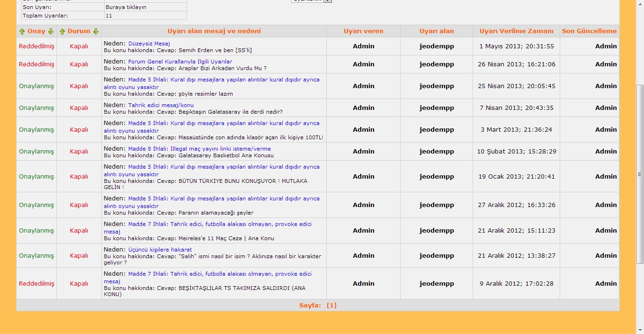The height and width of the screenshot is (334, 644).
Task: Click Uyarı veren Admin in 7 Nisan 2013 row
Action: [364, 108]
